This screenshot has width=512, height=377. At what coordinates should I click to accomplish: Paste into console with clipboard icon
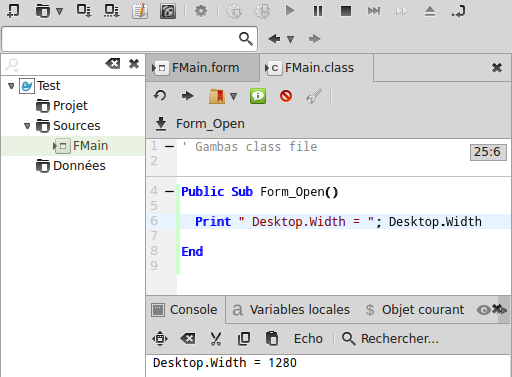[272, 339]
